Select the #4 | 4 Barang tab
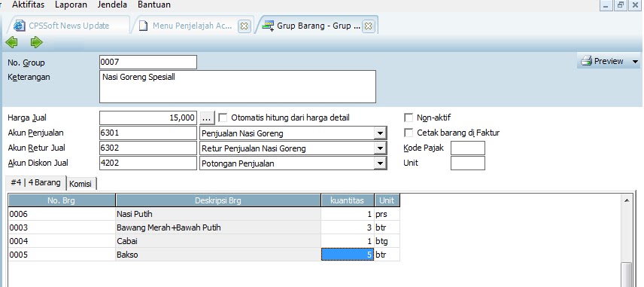Image resolution: width=644 pixels, height=287 pixels. [35, 182]
